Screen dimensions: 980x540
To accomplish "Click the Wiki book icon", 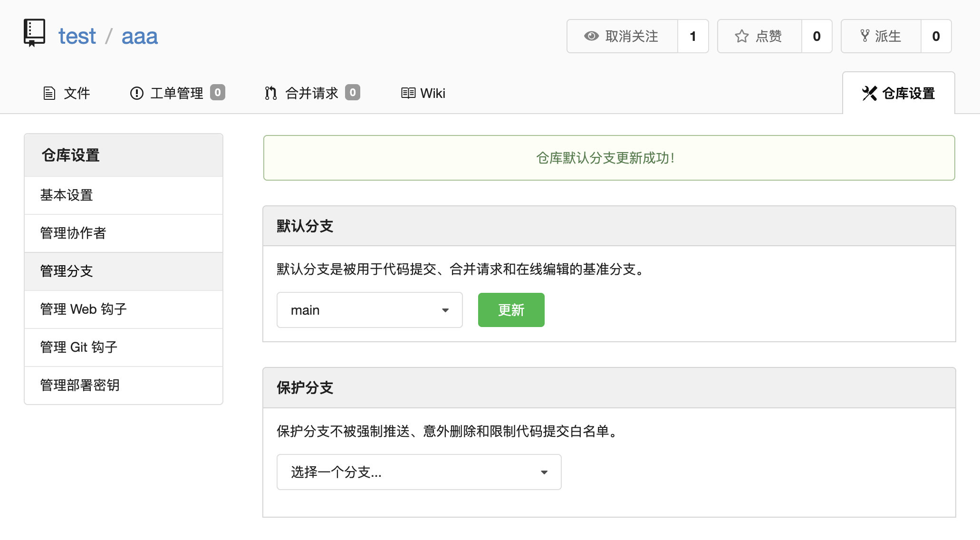I will (408, 93).
